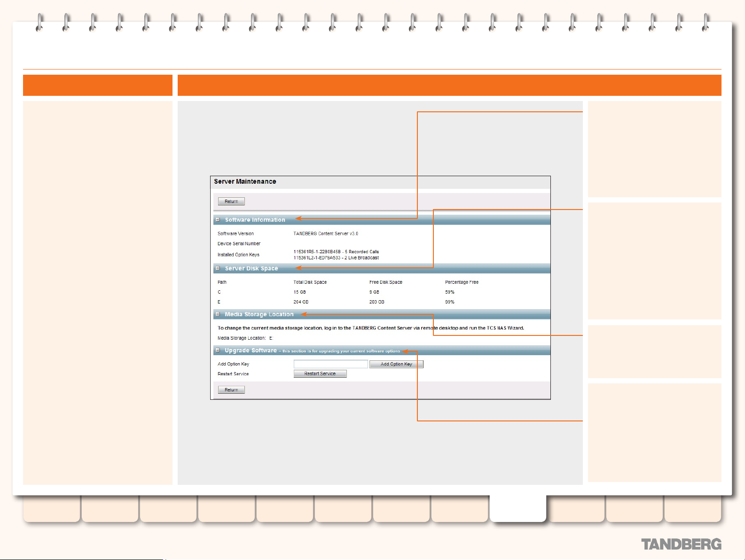Select the 5 Recorded Calls option key line

336,252
